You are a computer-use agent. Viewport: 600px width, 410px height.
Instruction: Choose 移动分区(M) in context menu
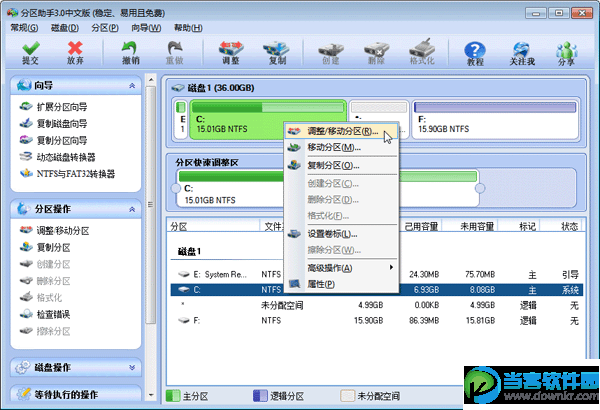[x=341, y=147]
